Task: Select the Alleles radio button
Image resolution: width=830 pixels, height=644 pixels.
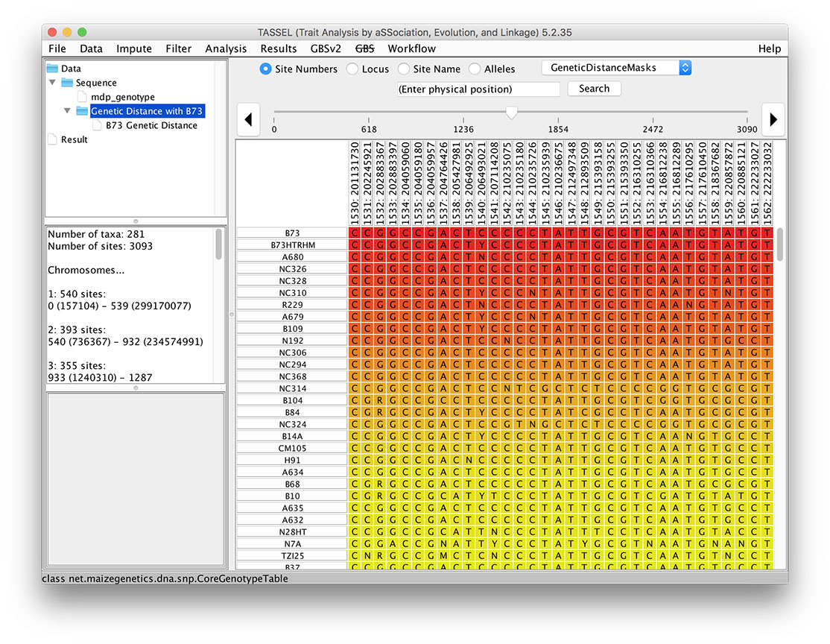Action: pyautogui.click(x=475, y=69)
